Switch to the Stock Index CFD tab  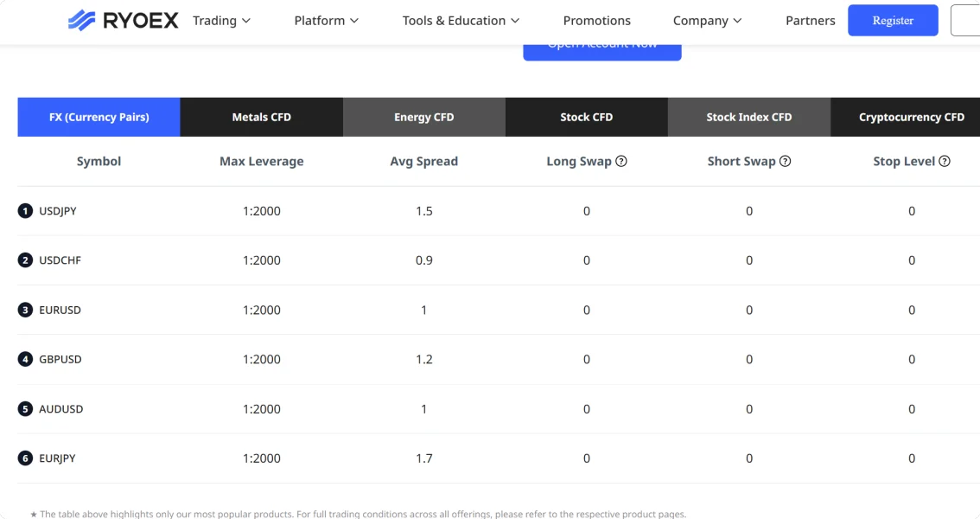coord(748,117)
